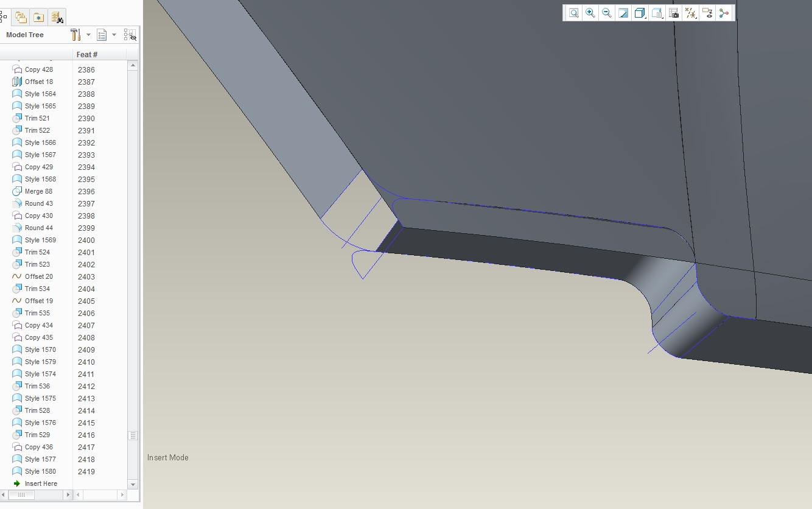This screenshot has width=812, height=509.
Task: Open the Display Style cube dropdown
Action: point(640,13)
